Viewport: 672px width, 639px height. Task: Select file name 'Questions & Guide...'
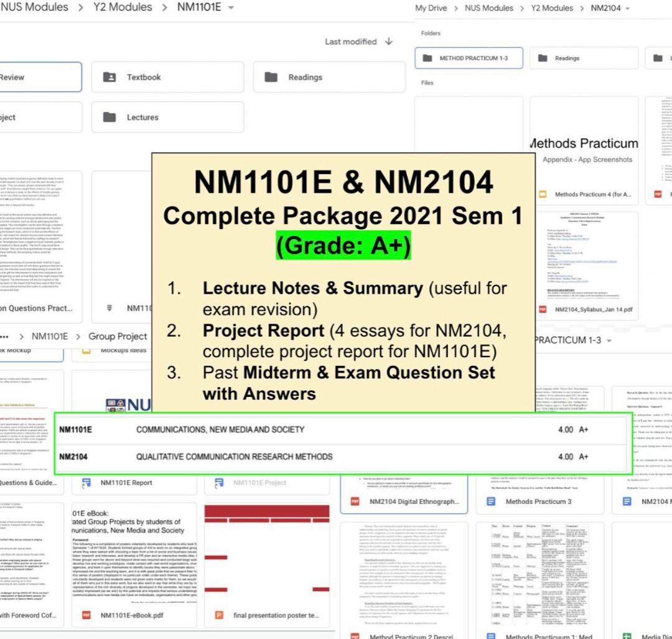28,483
